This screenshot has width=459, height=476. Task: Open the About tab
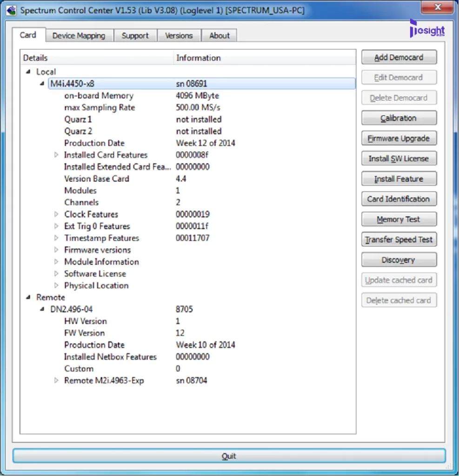coord(220,35)
